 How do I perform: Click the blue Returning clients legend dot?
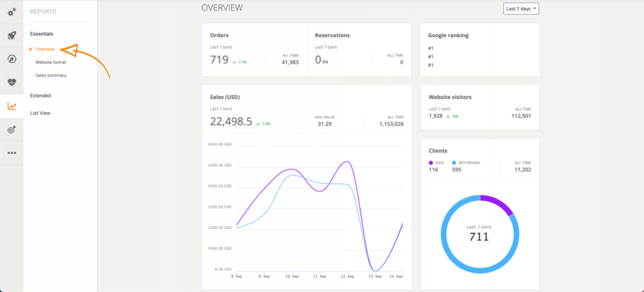point(454,162)
